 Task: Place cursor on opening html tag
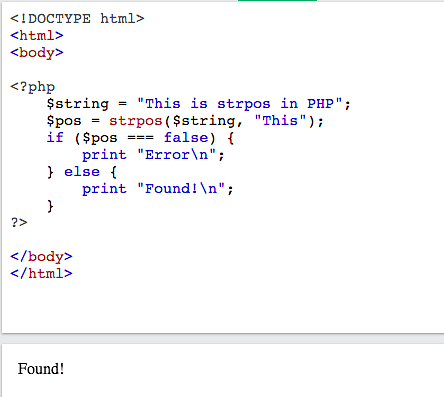37,36
